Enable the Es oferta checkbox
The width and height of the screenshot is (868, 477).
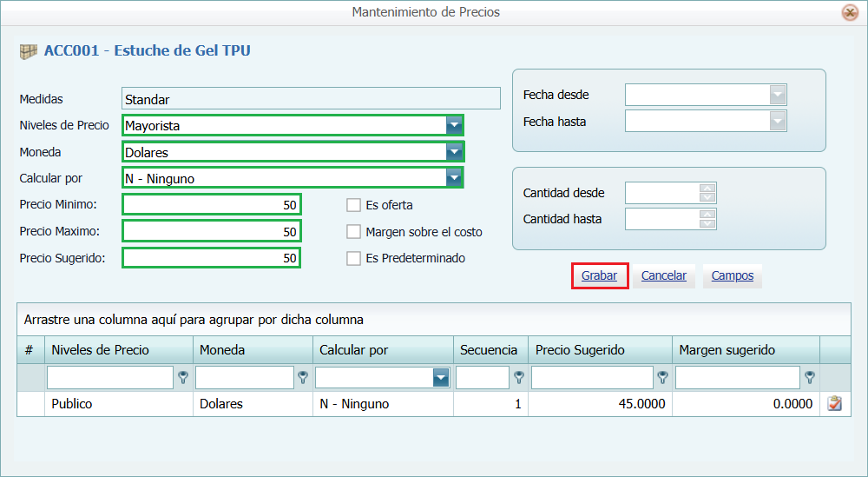click(x=353, y=206)
